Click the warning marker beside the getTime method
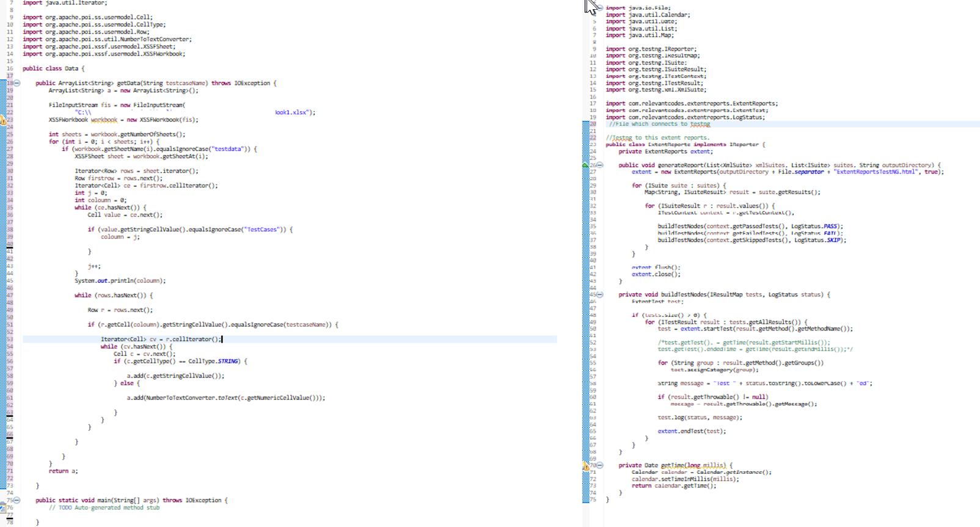Image resolution: width=980 pixels, height=527 pixels. coord(586,467)
